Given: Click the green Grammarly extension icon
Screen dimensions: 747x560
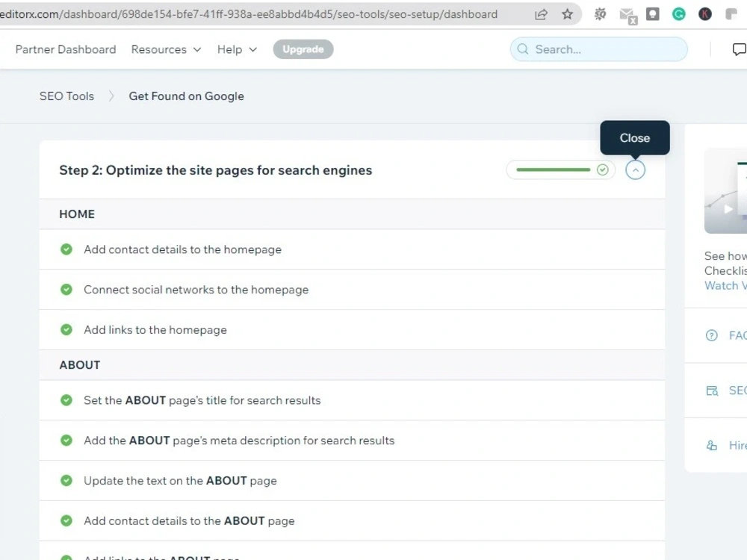Looking at the screenshot, I should 678,14.
